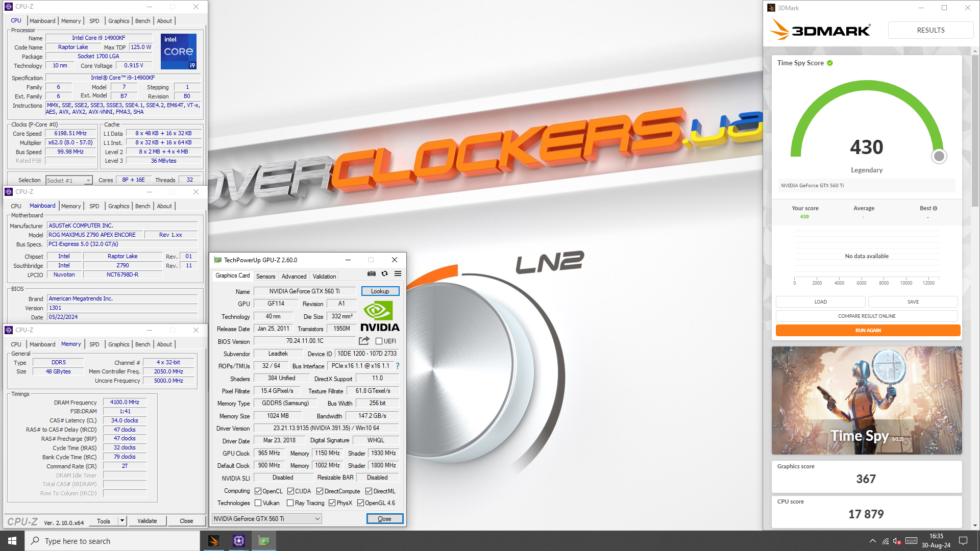Toggle the Vulkan checkbox

pyautogui.click(x=258, y=503)
